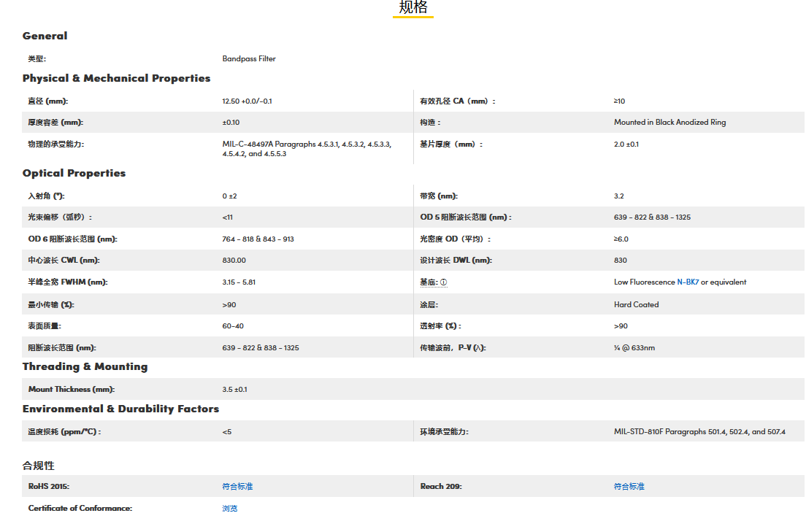Open the RoHS 2015 符合标准 link
The height and width of the screenshot is (532, 806).
pyautogui.click(x=237, y=486)
